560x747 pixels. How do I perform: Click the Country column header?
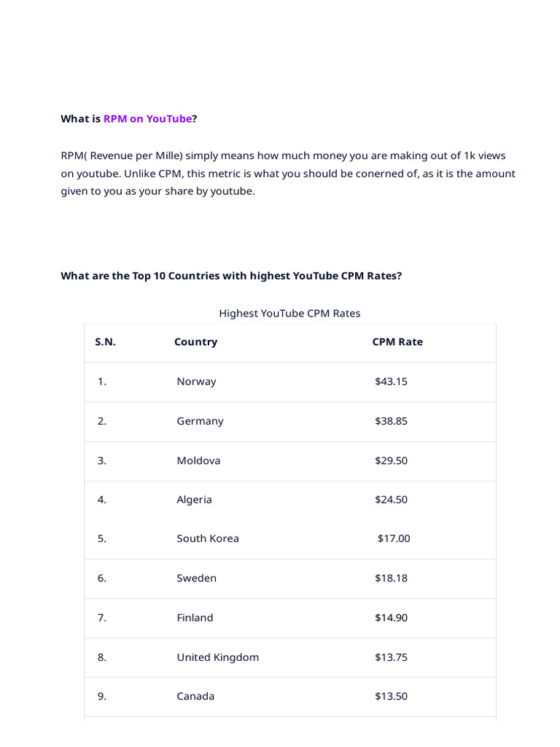pyautogui.click(x=195, y=342)
